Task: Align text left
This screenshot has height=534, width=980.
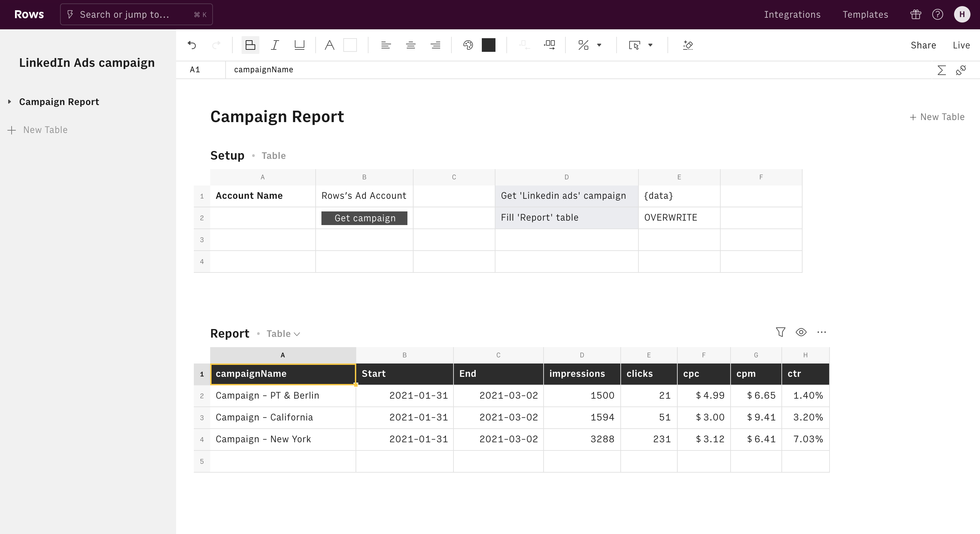Action: [386, 45]
